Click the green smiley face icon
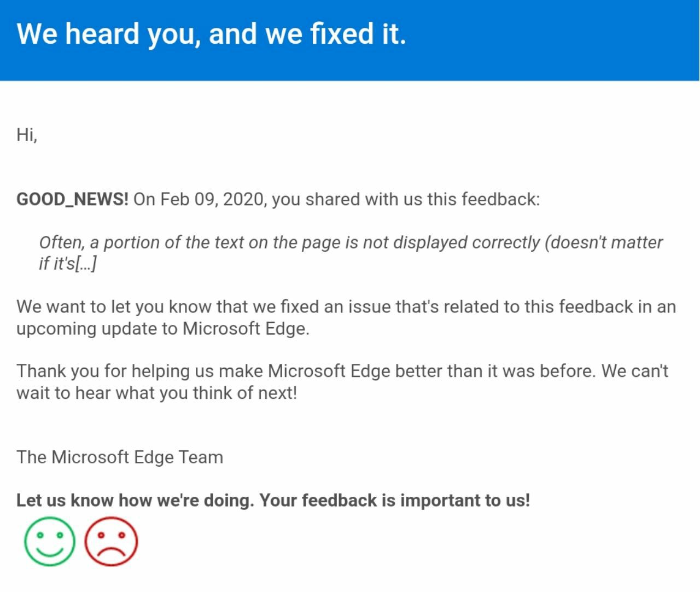The width and height of the screenshot is (700, 592). [50, 541]
